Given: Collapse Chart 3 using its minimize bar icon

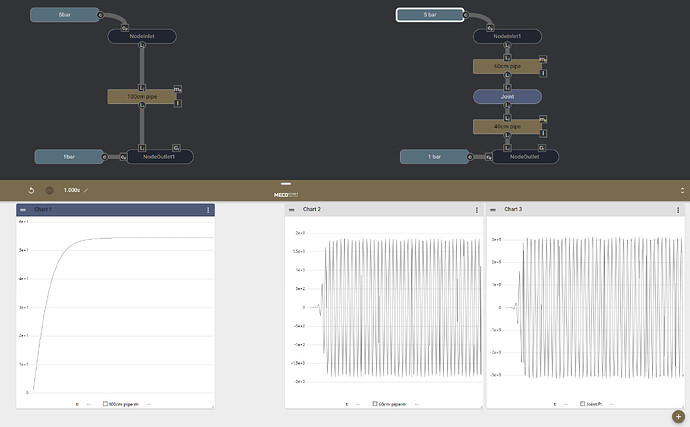Looking at the screenshot, I should 493,210.
